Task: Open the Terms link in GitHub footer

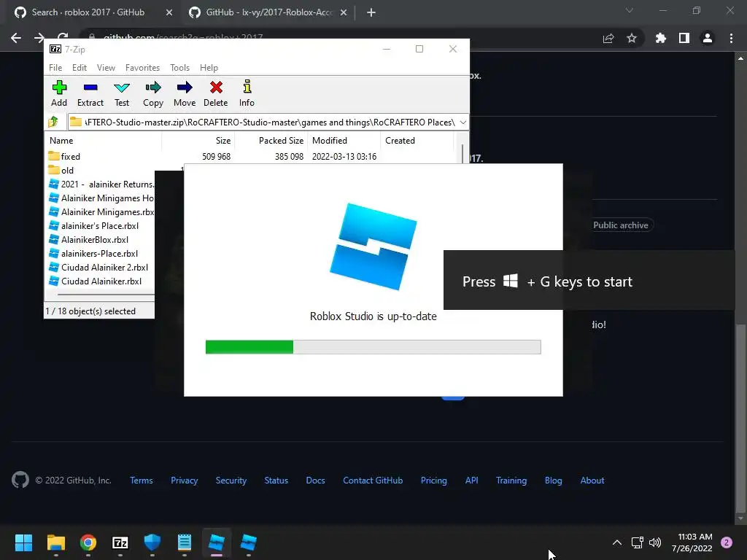Action: point(142,481)
